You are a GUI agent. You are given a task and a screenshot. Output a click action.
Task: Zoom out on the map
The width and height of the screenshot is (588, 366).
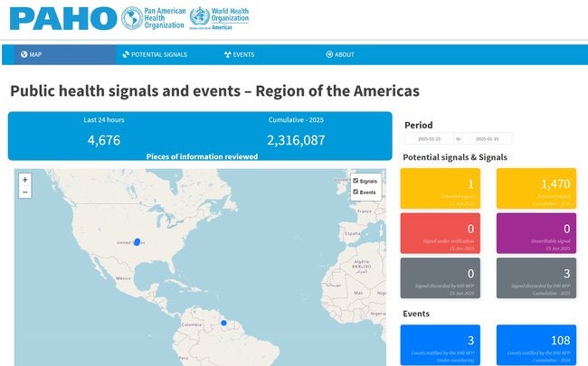point(24,192)
